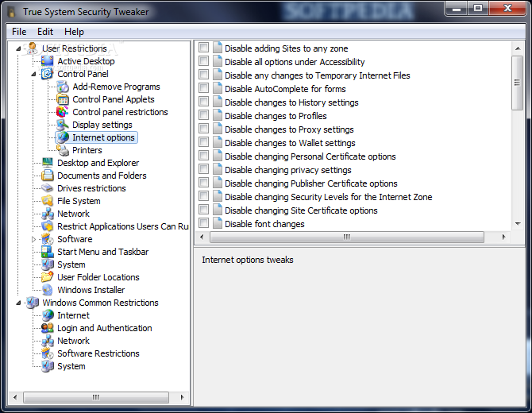Click the User Folder Locations icon
Viewport: 532px width, 413px height.
click(x=47, y=277)
